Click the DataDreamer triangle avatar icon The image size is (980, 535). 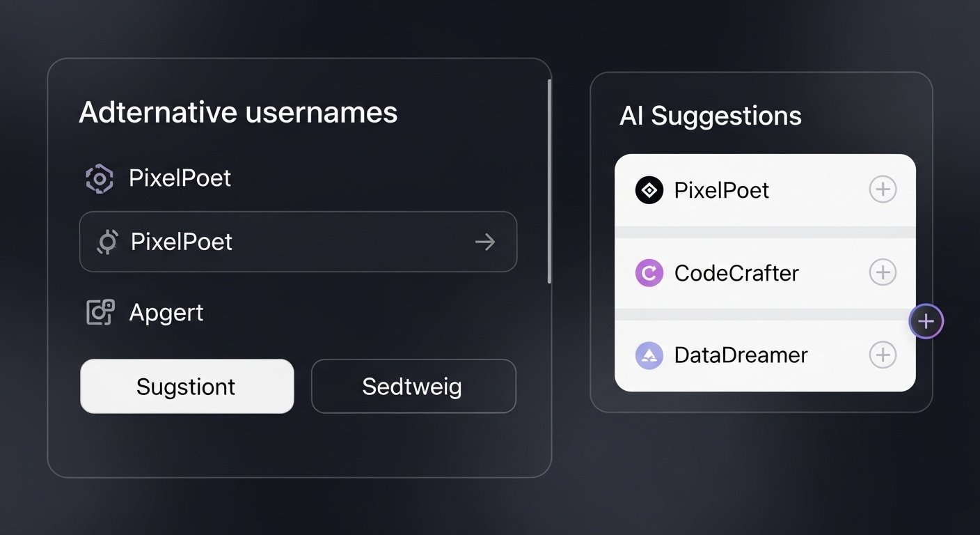pos(650,355)
